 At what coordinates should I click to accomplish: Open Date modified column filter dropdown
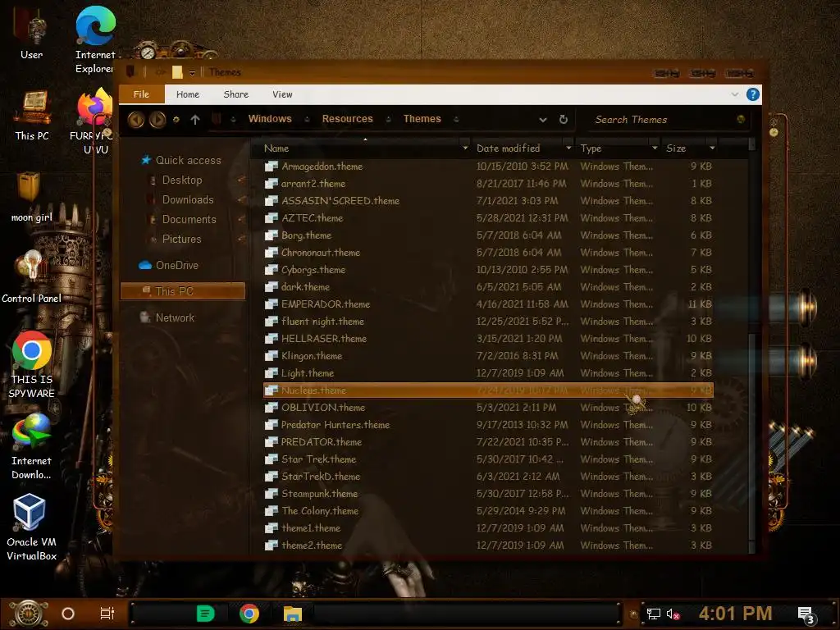(x=568, y=148)
